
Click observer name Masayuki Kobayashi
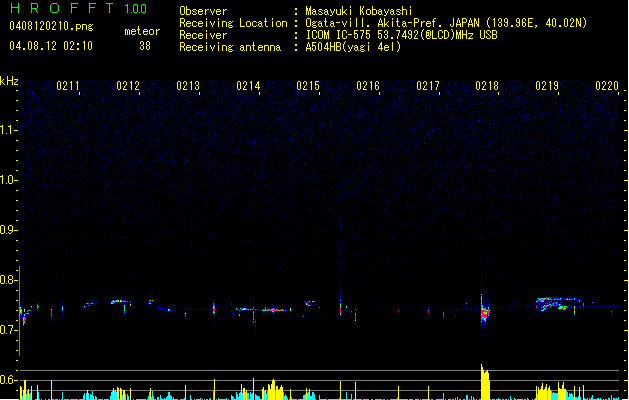(359, 11)
